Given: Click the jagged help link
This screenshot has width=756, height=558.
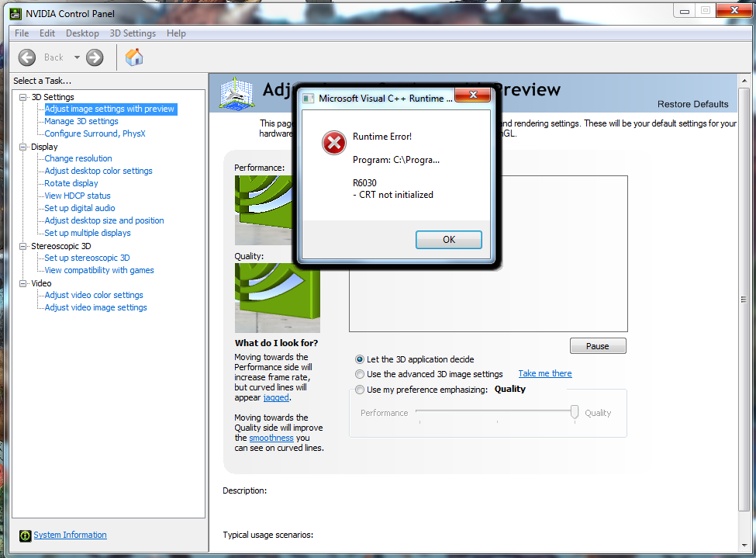Looking at the screenshot, I should (x=276, y=398).
